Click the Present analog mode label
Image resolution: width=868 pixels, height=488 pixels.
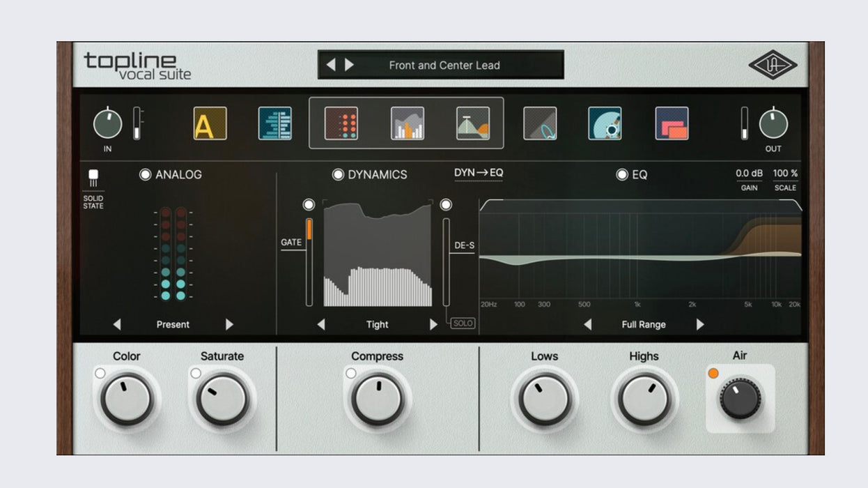[173, 324]
